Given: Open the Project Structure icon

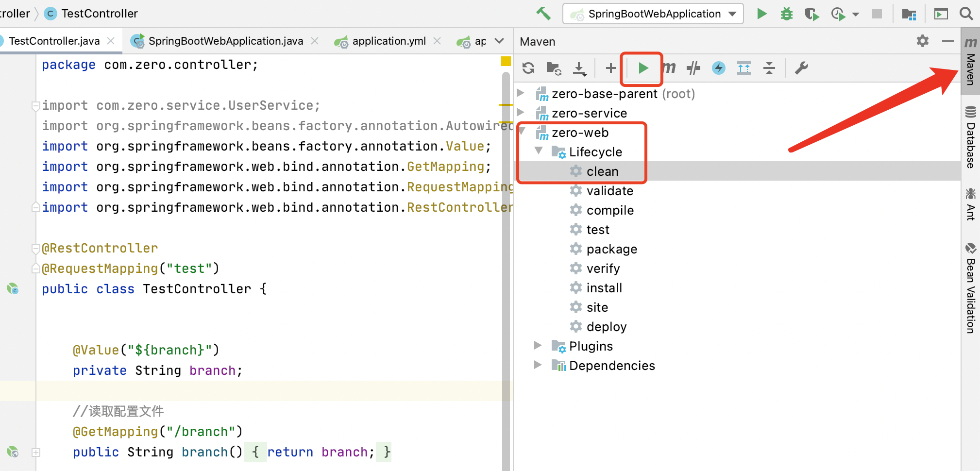Looking at the screenshot, I should (909, 14).
